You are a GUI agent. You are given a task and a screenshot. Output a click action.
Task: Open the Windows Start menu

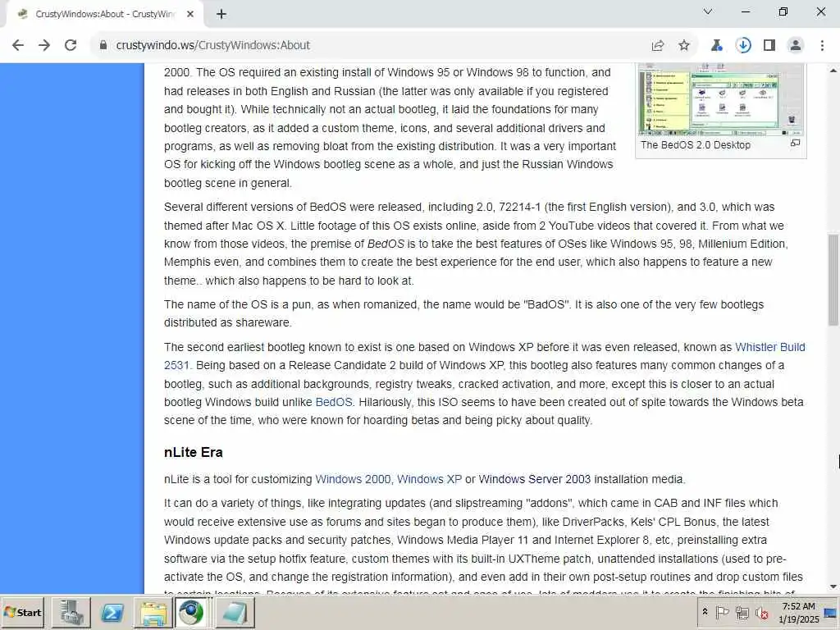[23, 613]
